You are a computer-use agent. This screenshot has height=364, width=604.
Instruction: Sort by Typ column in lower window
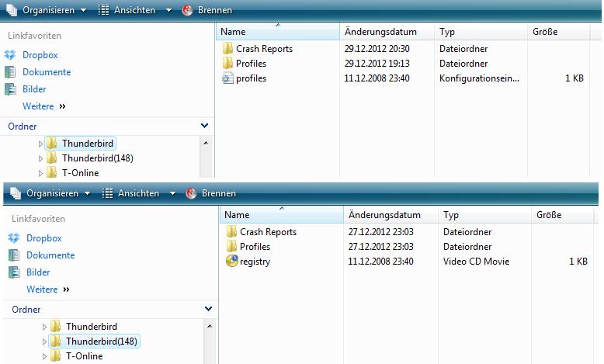click(x=484, y=214)
